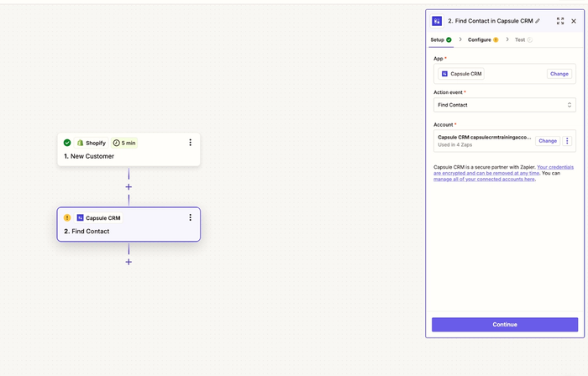
Task: Click the green check next to Setup tab
Action: point(449,39)
